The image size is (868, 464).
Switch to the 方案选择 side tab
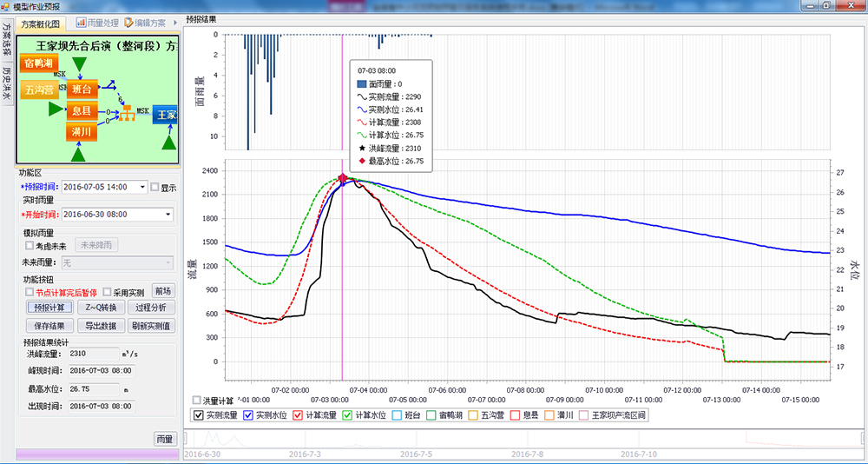(x=7, y=39)
